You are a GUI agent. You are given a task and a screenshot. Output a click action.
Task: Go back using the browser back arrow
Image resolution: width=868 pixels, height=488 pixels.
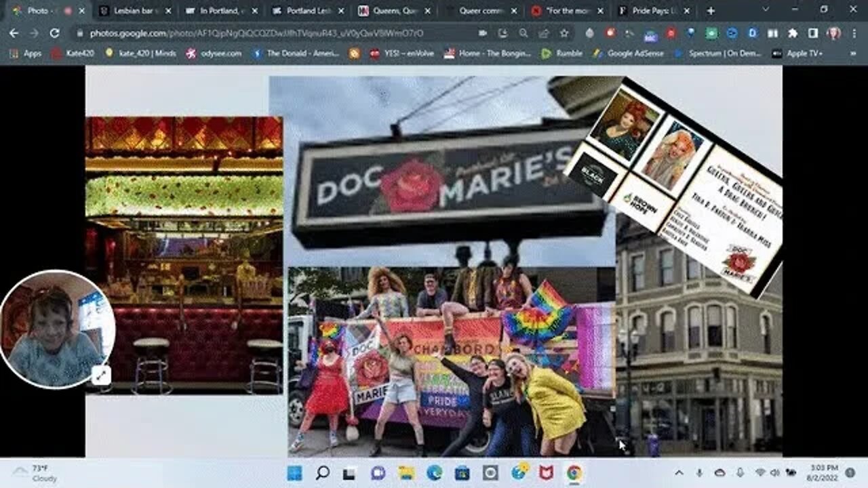14,33
